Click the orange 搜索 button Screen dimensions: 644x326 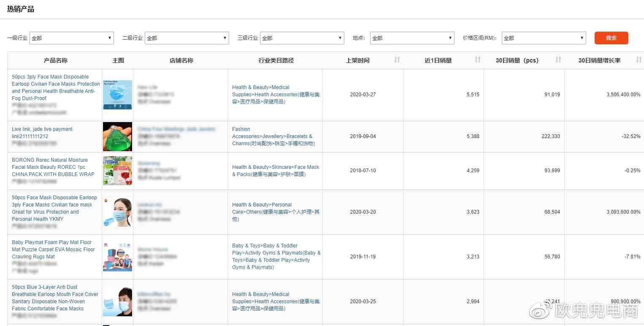point(611,38)
